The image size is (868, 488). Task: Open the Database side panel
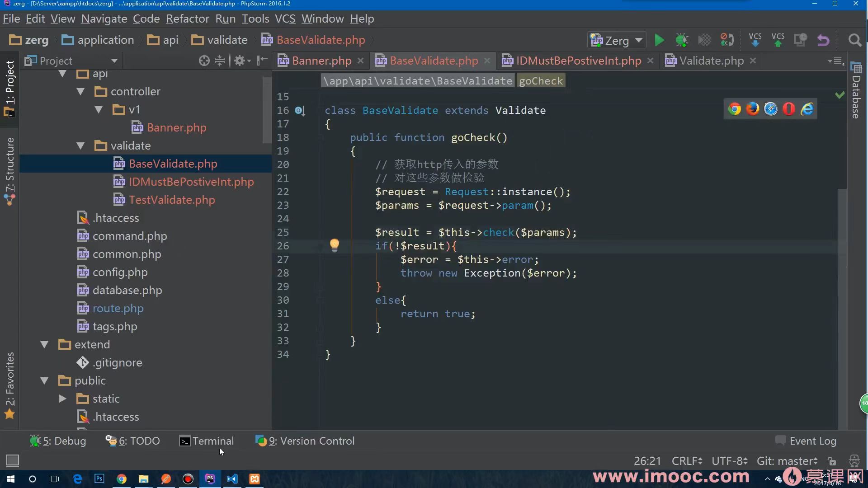(856, 90)
